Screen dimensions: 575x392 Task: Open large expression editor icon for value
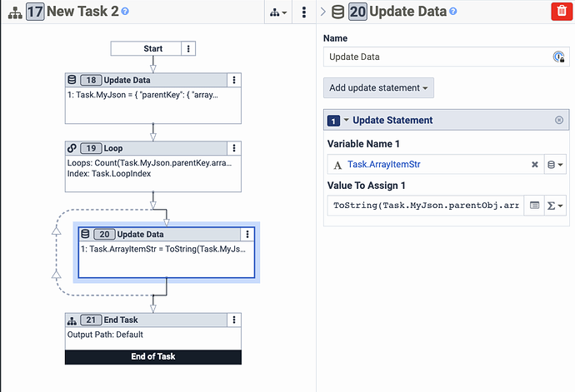tap(534, 206)
